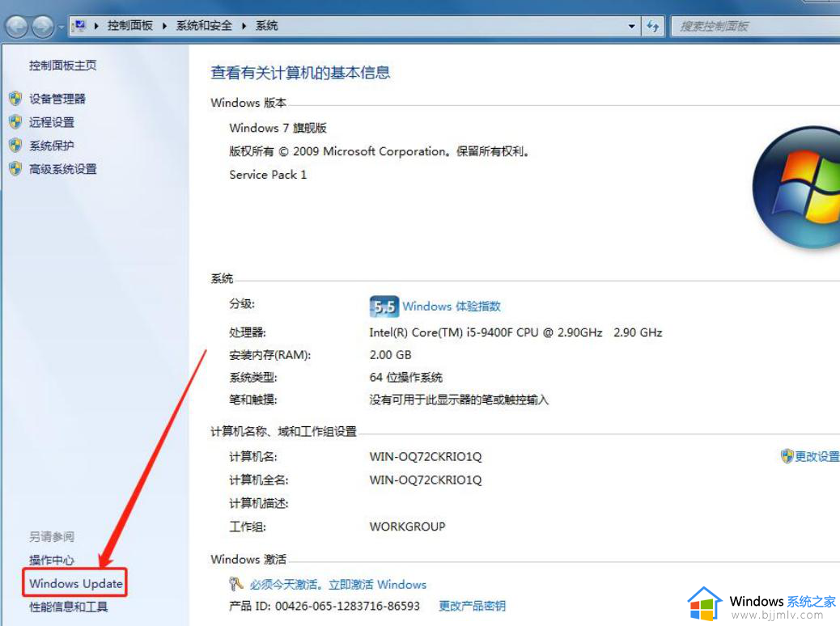840x626 pixels.
Task: Click 更改产品密钥 link
Action: pyautogui.click(x=472, y=606)
